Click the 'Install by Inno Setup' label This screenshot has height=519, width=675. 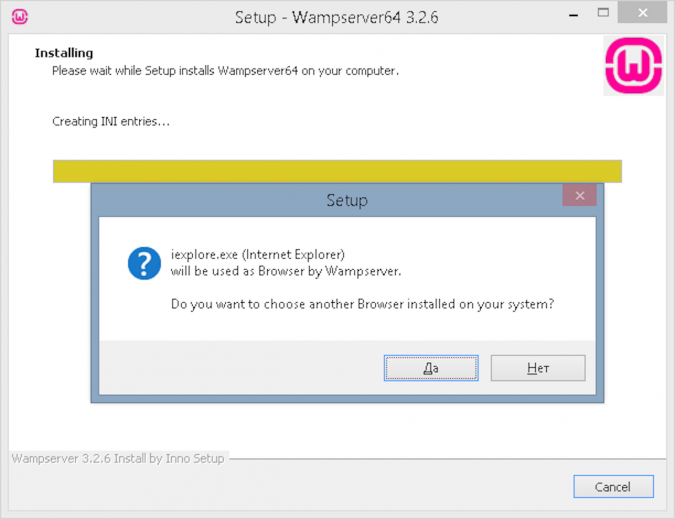119,458
